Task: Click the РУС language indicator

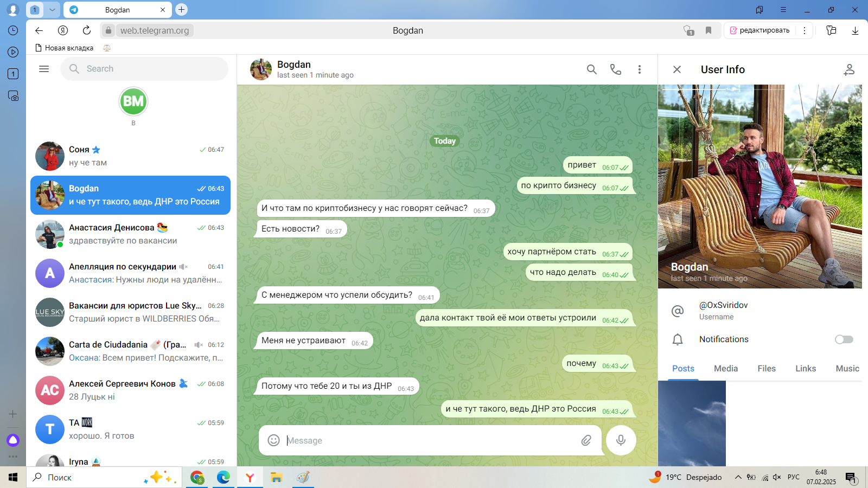Action: tap(794, 477)
